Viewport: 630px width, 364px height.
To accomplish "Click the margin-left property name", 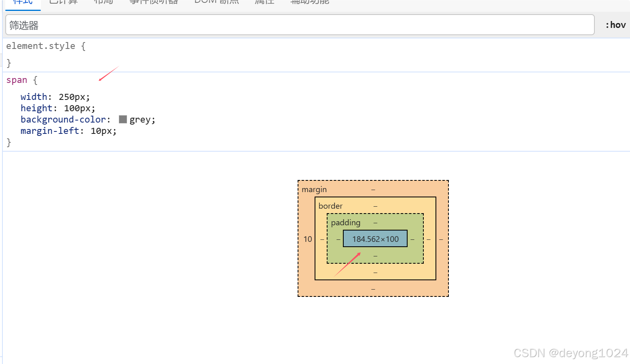I will [x=50, y=131].
